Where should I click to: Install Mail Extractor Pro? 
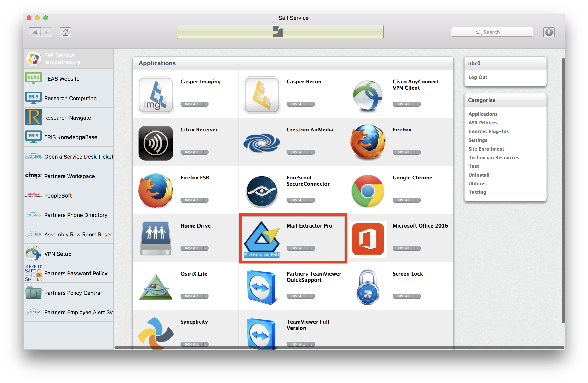[298, 248]
